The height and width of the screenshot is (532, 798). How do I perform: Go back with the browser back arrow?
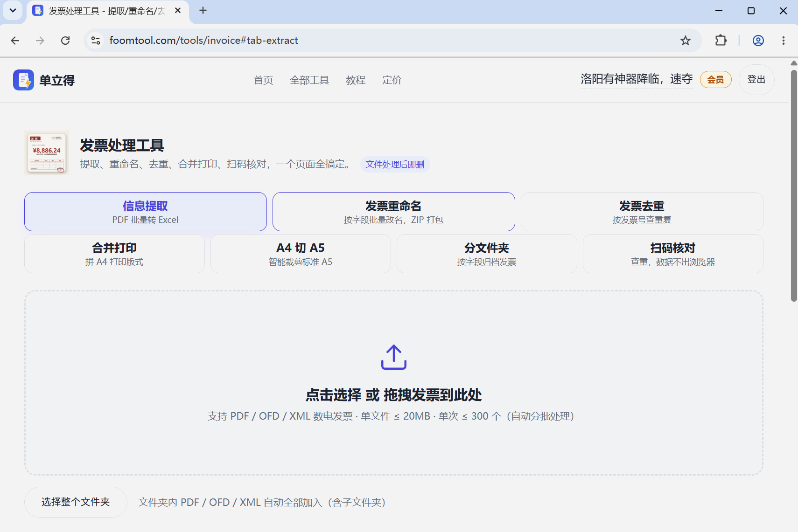pyautogui.click(x=15, y=41)
